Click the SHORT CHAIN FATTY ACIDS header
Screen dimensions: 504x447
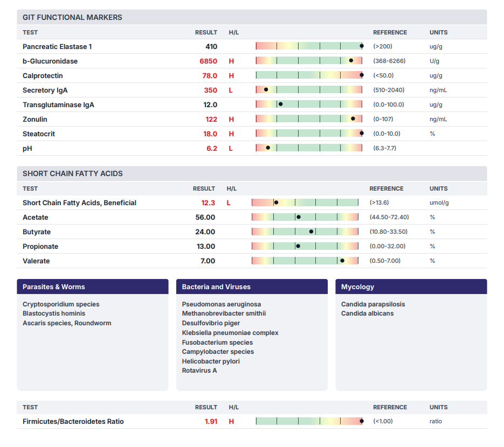point(252,174)
